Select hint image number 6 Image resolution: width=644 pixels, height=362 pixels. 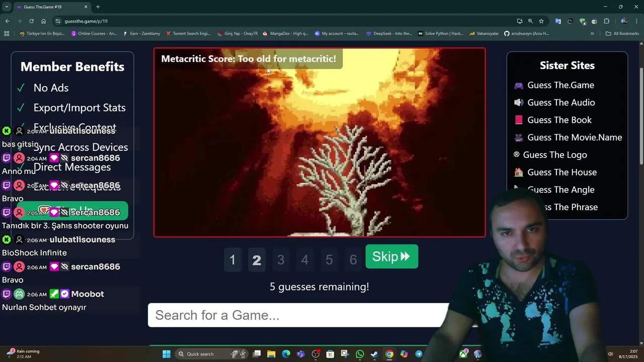(353, 260)
